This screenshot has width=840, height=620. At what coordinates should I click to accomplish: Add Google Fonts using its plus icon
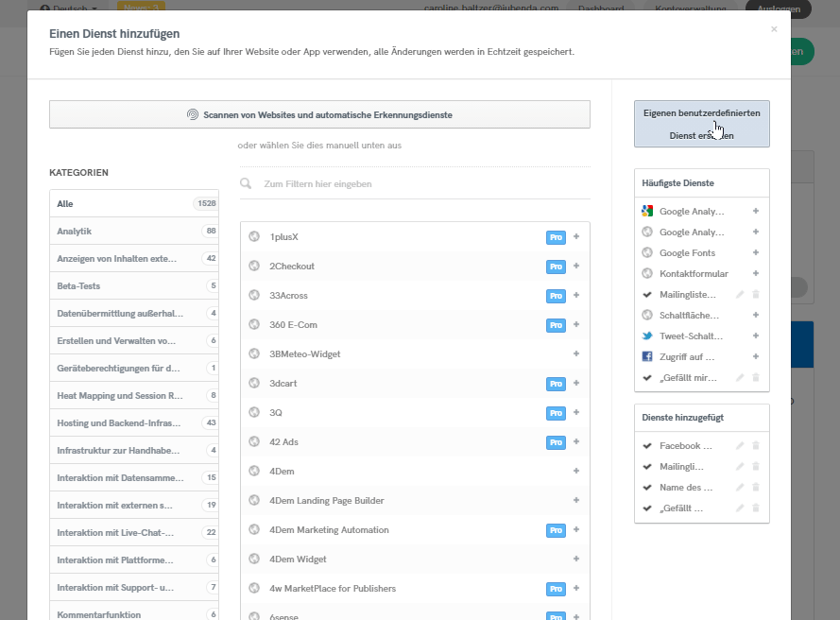756,253
